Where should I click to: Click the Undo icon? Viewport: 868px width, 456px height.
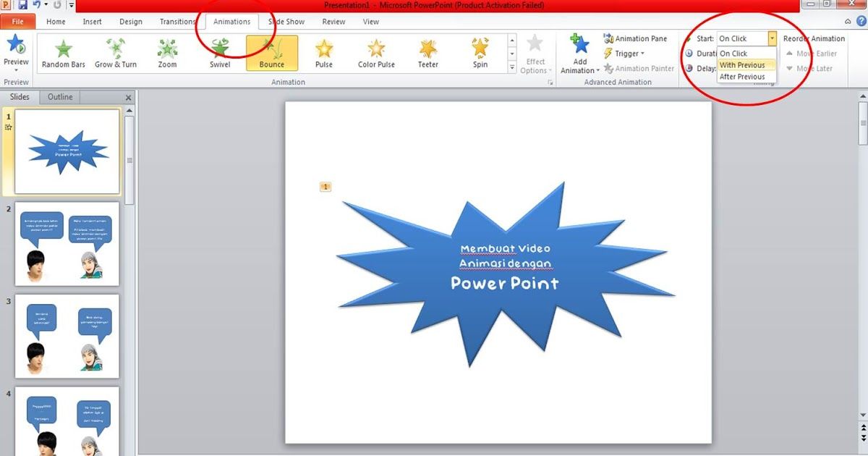click(x=36, y=4)
